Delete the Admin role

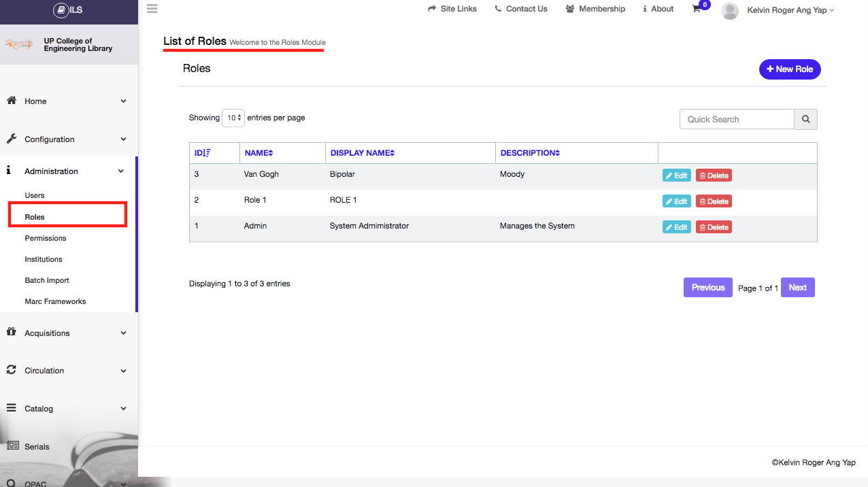click(714, 227)
